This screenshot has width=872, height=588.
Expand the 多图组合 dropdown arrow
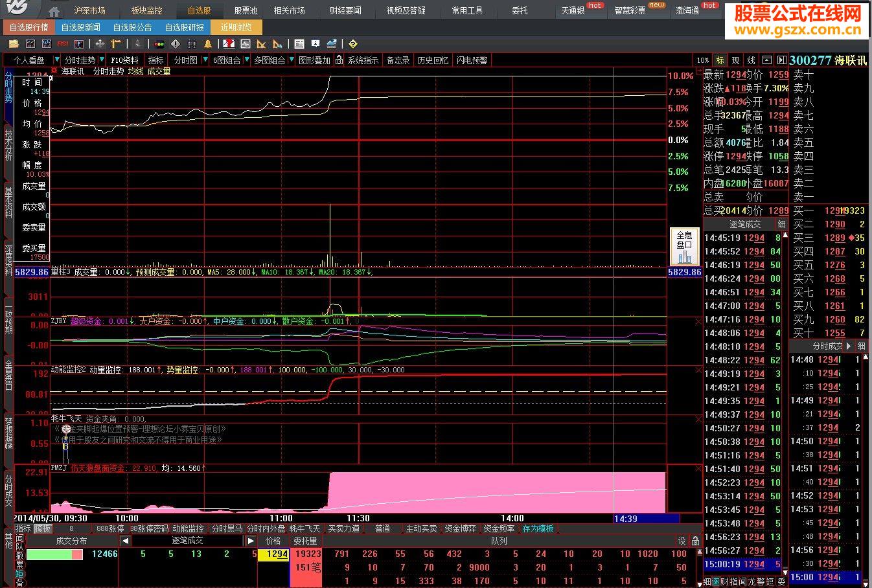pos(290,60)
